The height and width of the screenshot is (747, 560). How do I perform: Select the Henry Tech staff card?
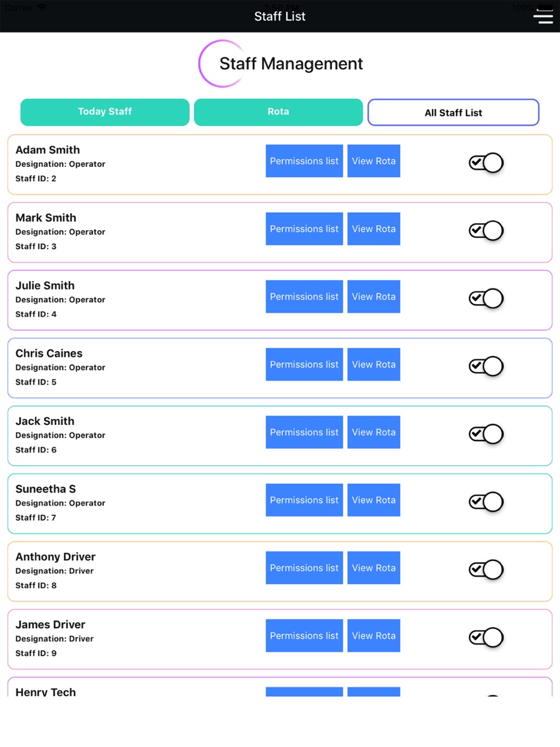tap(280, 687)
